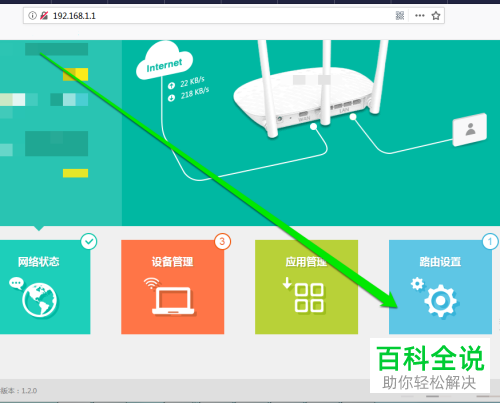Open the site information icon

click(x=32, y=16)
